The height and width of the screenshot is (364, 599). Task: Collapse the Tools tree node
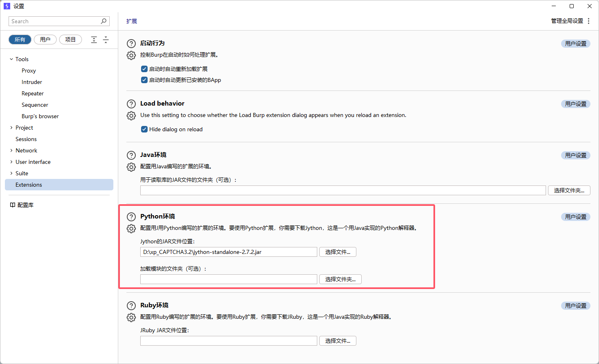point(11,59)
